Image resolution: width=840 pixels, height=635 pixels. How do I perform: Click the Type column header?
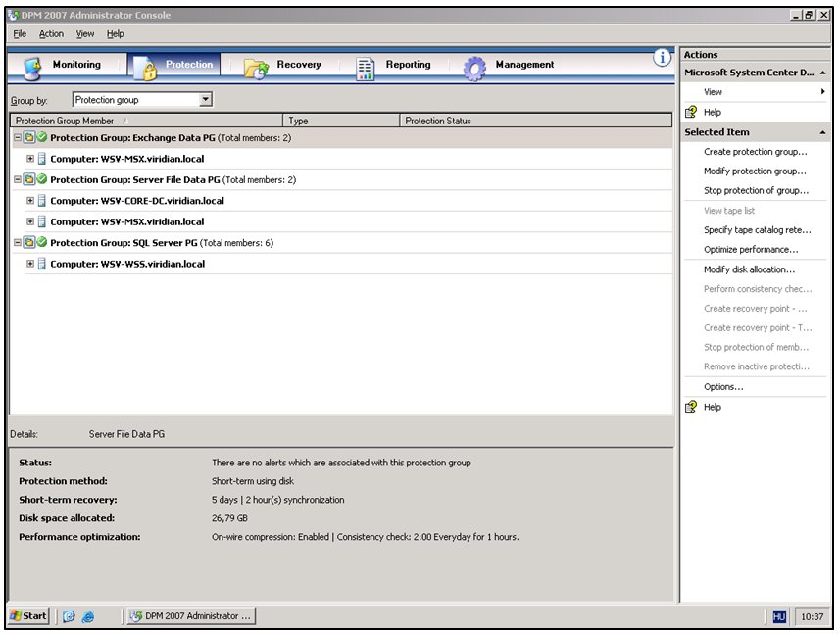(341, 121)
